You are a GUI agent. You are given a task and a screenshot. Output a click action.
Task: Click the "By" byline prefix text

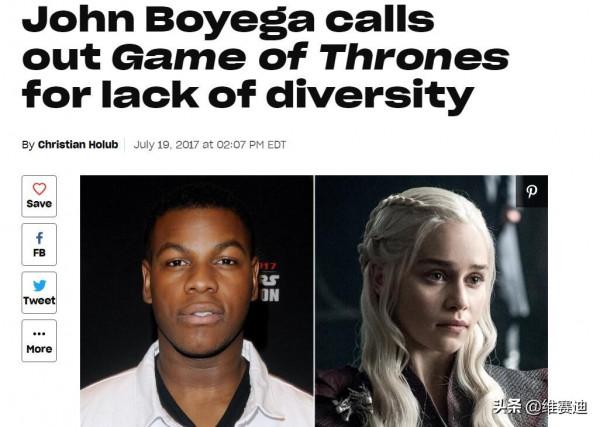tap(28, 145)
